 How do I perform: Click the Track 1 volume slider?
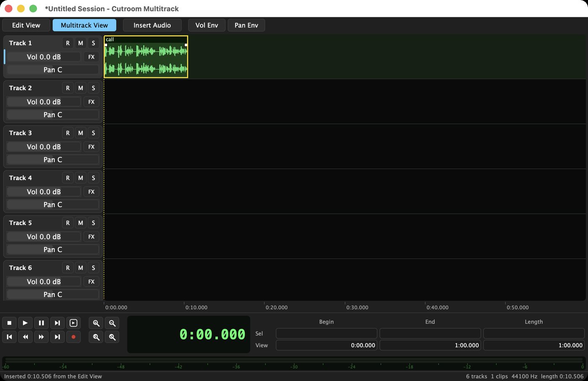point(44,57)
